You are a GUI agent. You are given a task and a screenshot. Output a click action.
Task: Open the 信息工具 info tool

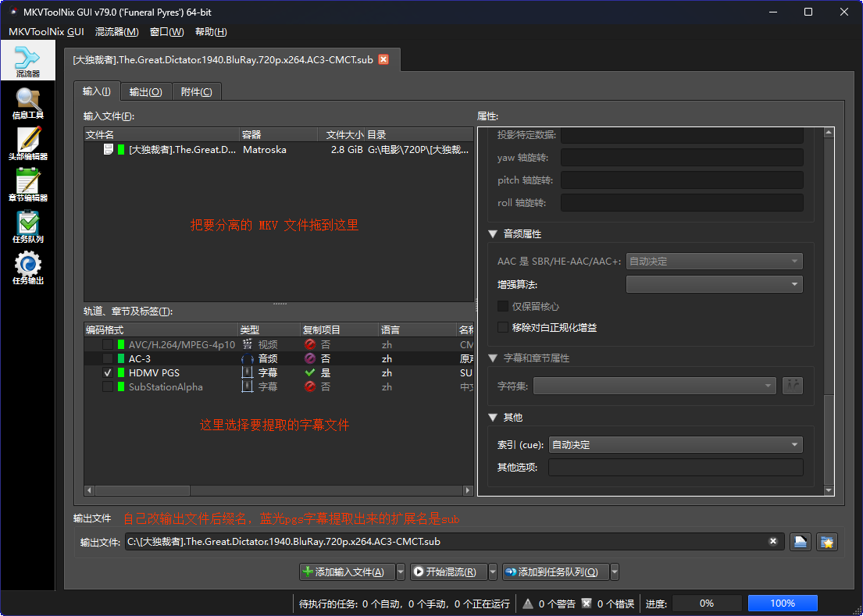tap(27, 102)
